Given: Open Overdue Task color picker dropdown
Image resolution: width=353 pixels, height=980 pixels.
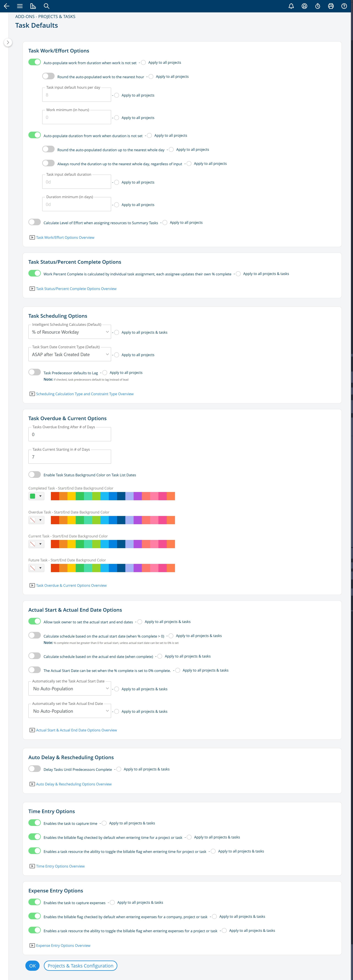Looking at the screenshot, I should click(x=37, y=520).
